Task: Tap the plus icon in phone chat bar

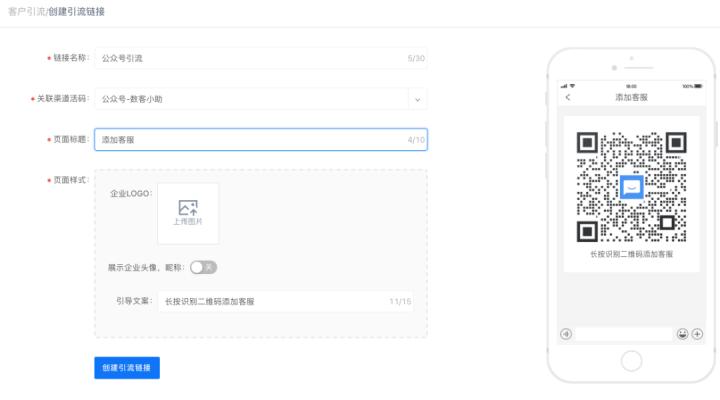Action: coord(697,334)
